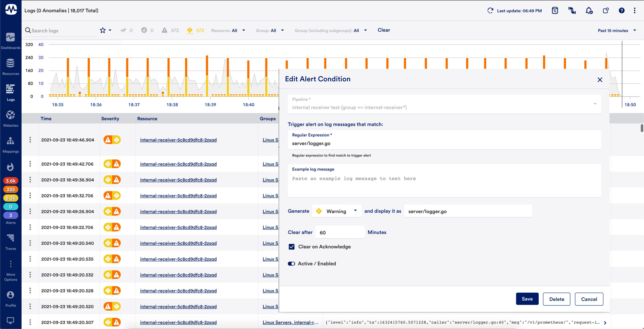The image size is (644, 329).
Task: Open the Traces section
Action: pos(11,241)
